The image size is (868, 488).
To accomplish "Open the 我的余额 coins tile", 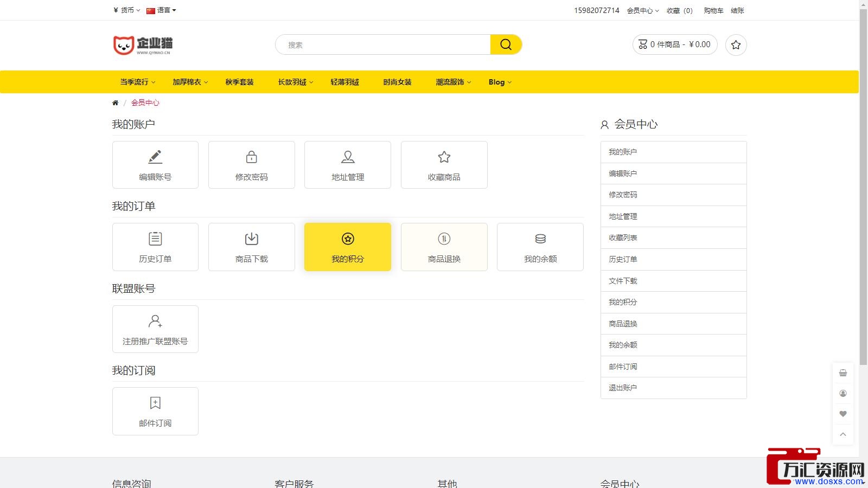I will tap(540, 247).
